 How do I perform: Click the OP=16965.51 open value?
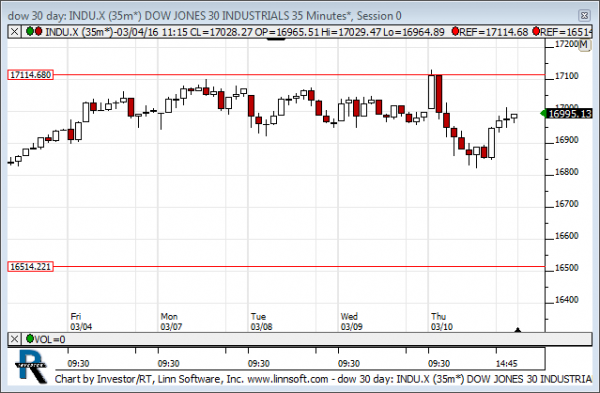(x=287, y=32)
